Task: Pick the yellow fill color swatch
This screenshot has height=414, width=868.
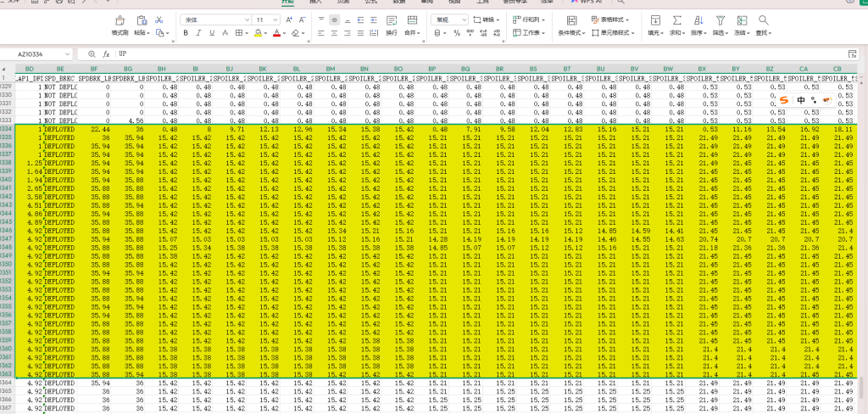Action: point(258,33)
